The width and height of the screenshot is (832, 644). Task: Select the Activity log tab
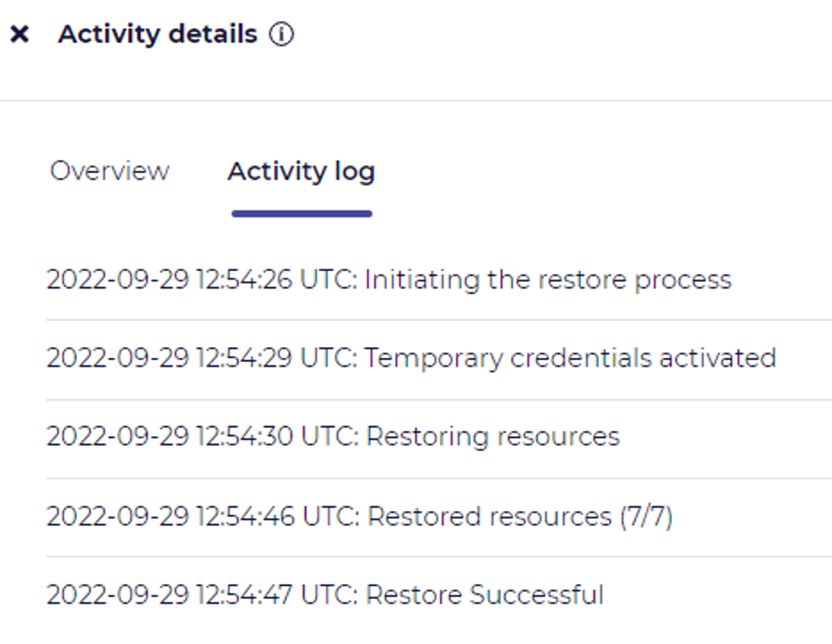coord(301,171)
